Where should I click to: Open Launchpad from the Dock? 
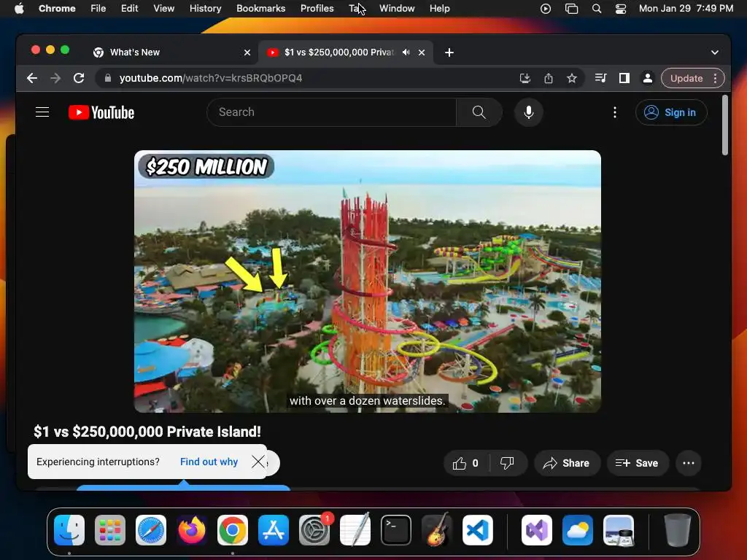coord(110,530)
